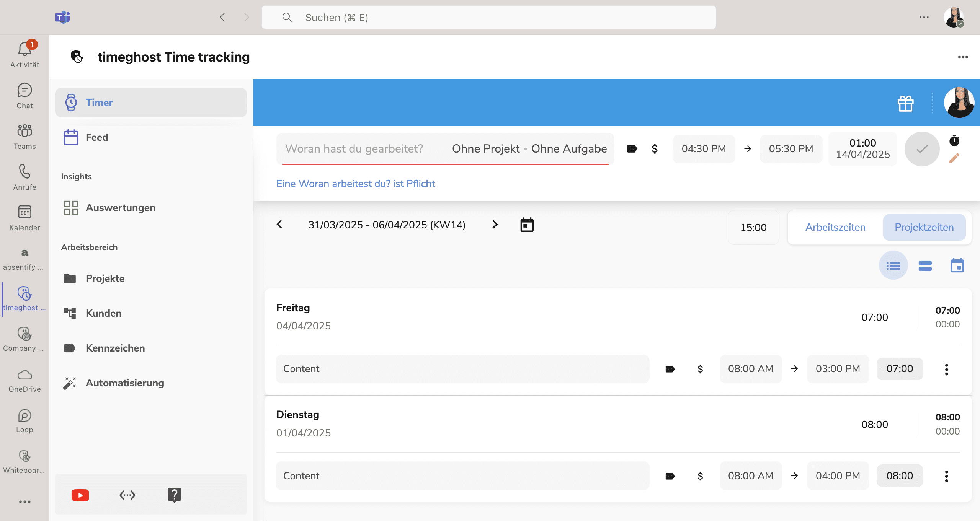Viewport: 980px width, 521px height.
Task: Click the gift icon in blue header
Action: pos(906,103)
